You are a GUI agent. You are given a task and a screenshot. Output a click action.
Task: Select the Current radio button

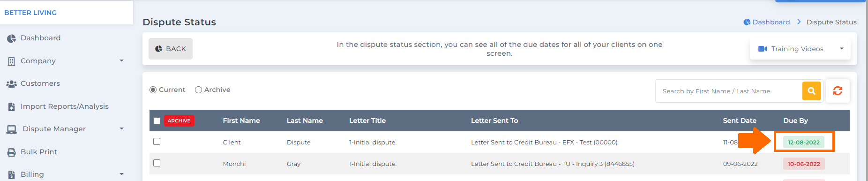153,90
